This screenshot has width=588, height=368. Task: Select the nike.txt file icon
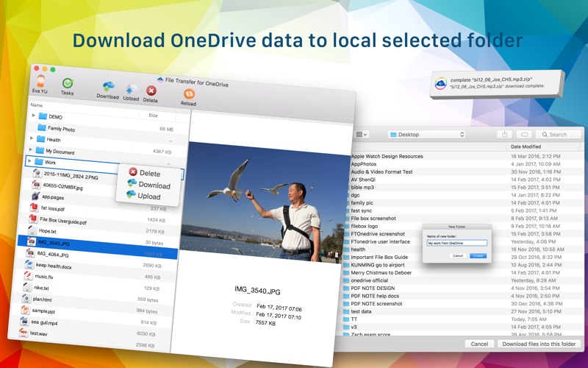(x=27, y=287)
